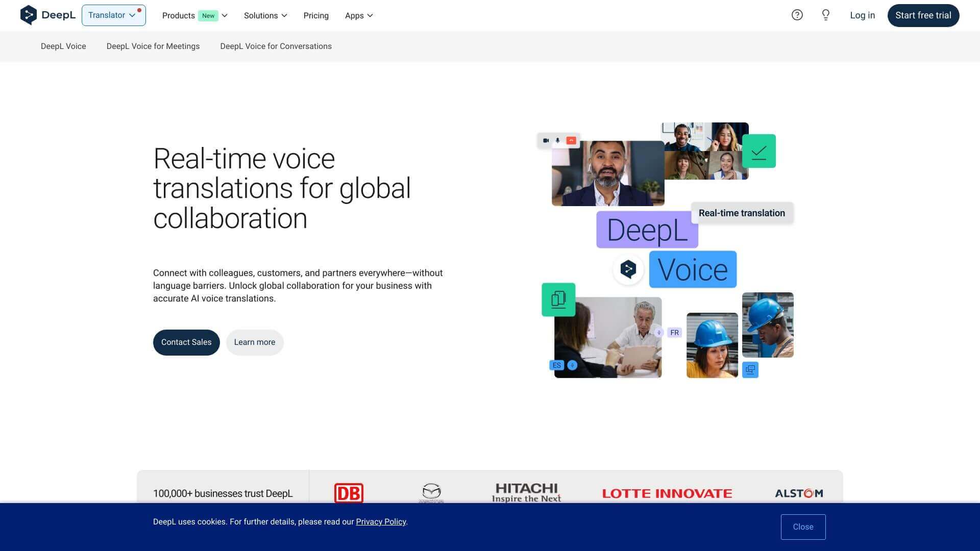Click the microphone icon beside the FR label

(659, 332)
